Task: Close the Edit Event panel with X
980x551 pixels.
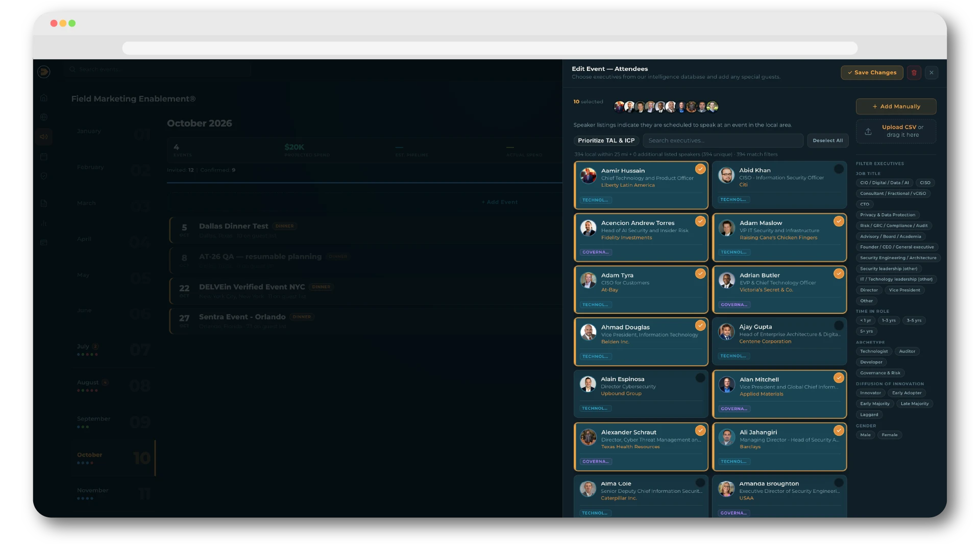Action: point(932,72)
